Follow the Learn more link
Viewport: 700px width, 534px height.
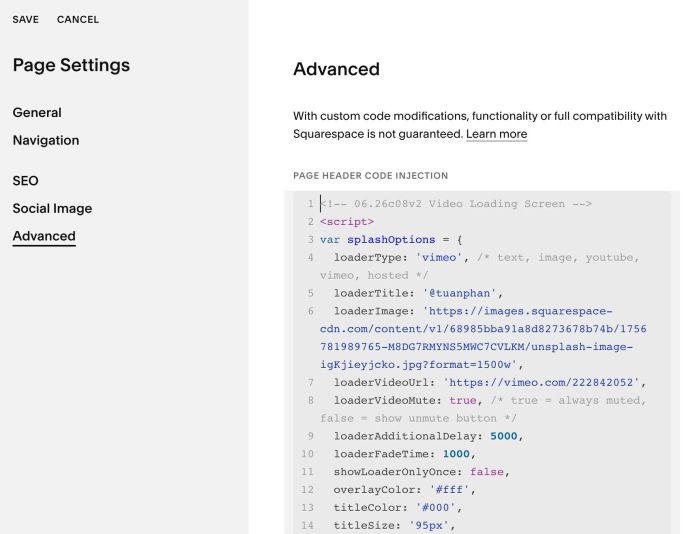click(x=496, y=134)
